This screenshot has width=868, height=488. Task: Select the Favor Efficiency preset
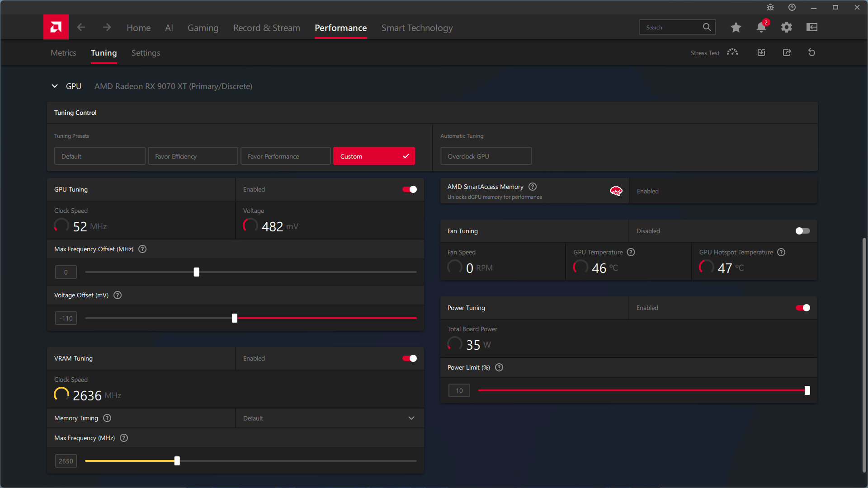[193, 156]
